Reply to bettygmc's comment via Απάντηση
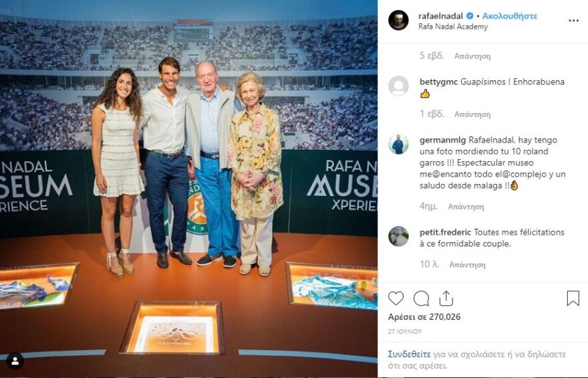This screenshot has height=378, width=588. (x=472, y=114)
